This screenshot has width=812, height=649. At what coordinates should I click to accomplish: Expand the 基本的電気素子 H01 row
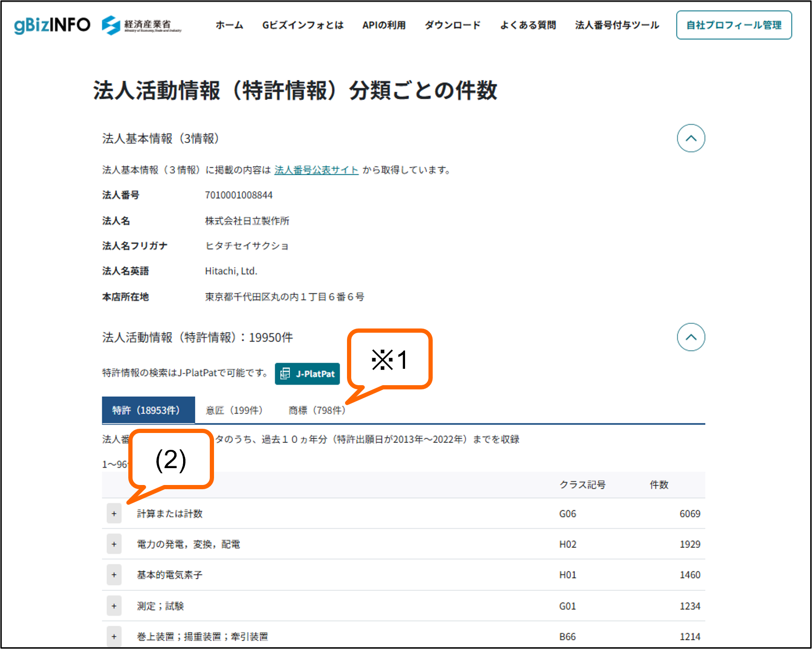(114, 575)
